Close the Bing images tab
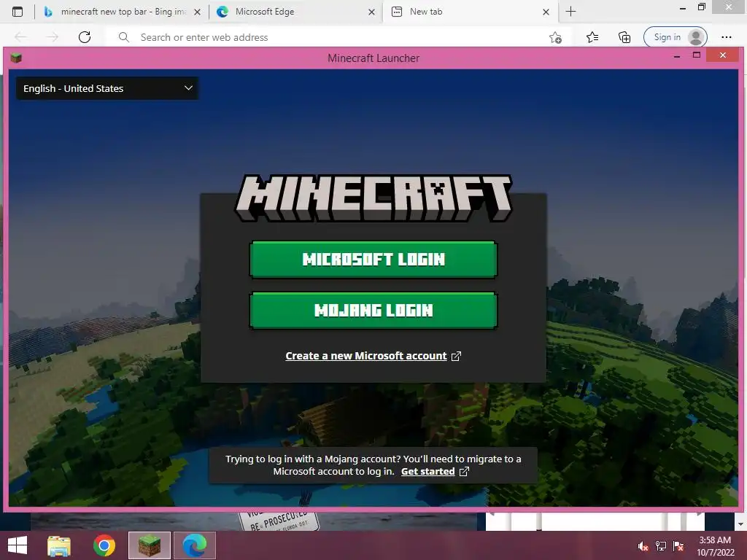 tap(197, 12)
